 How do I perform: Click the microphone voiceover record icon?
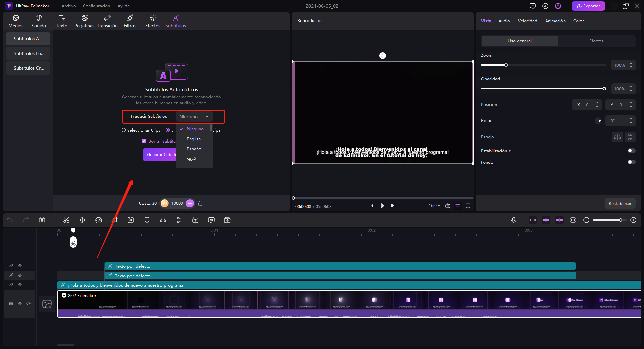(x=513, y=220)
